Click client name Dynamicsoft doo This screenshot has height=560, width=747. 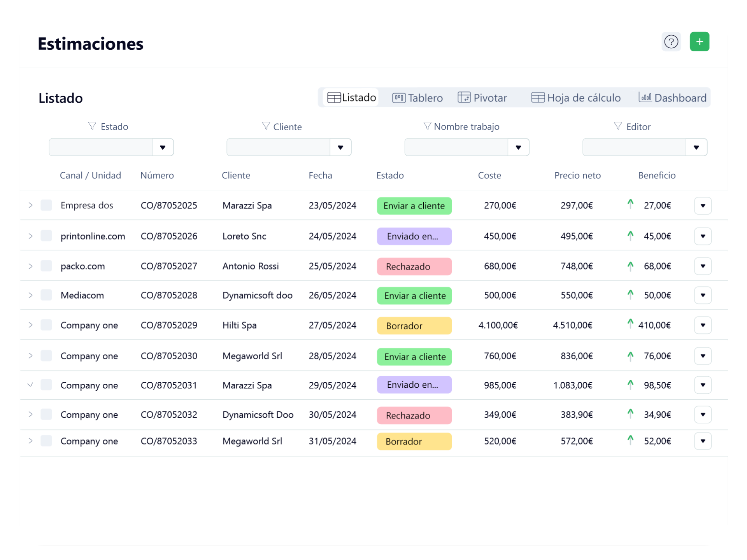[x=258, y=295]
